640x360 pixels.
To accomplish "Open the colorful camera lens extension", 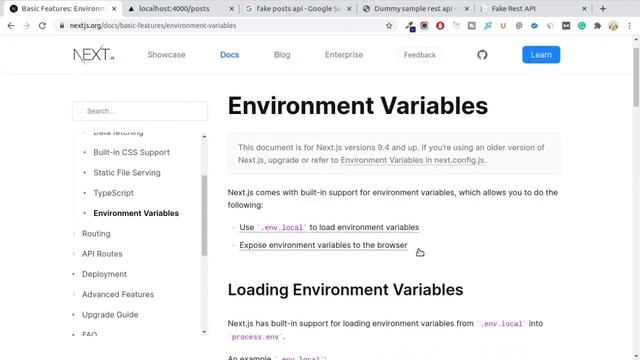I will (424, 26).
